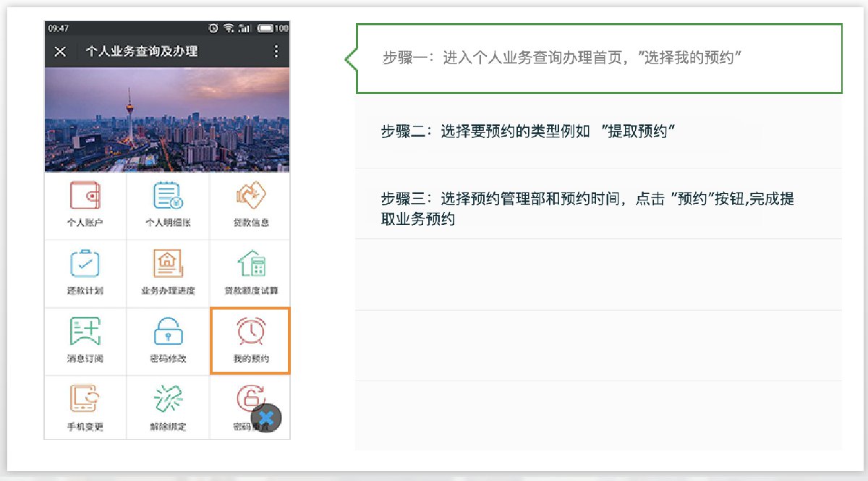Open the 手机变更 phone change icon
The width and height of the screenshot is (868, 481).
(85, 400)
